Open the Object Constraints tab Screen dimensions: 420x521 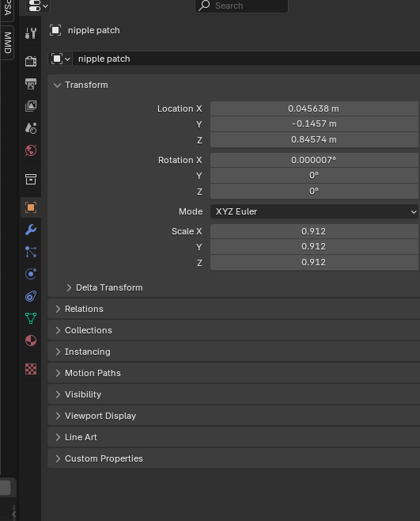pos(31,296)
